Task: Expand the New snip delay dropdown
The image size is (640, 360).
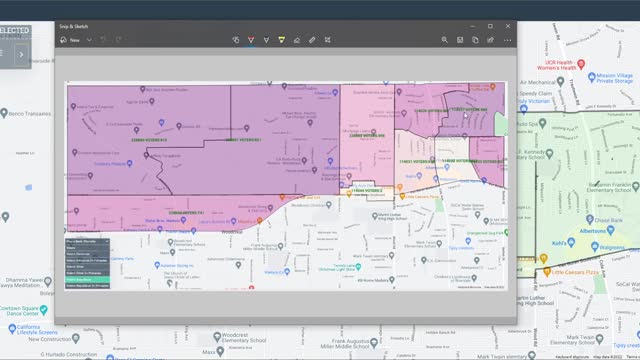Action: click(89, 40)
